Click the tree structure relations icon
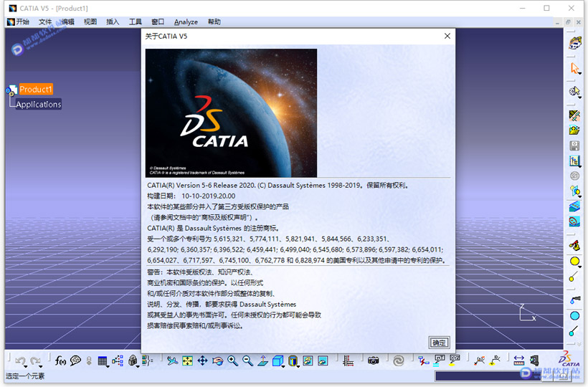 (118, 360)
